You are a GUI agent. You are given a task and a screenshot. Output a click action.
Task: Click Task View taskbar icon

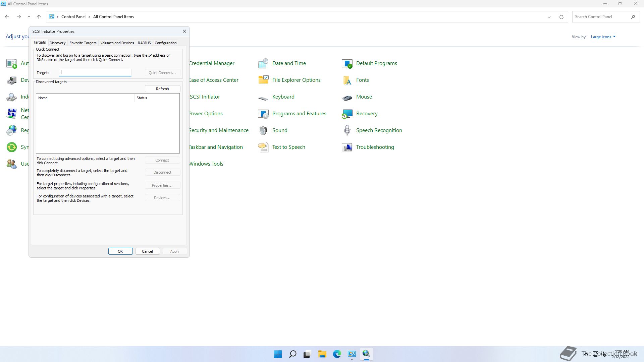pos(307,354)
